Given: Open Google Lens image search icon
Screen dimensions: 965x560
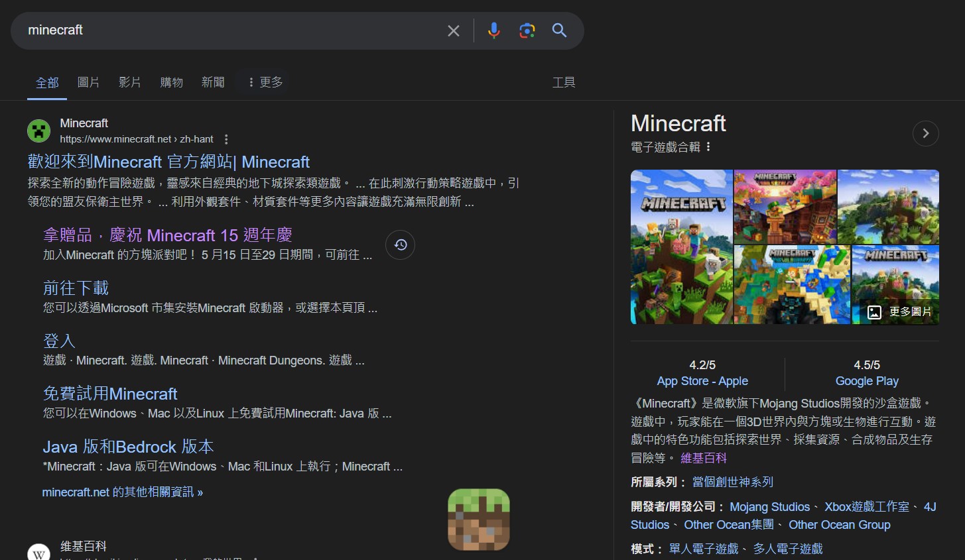Looking at the screenshot, I should 527,30.
